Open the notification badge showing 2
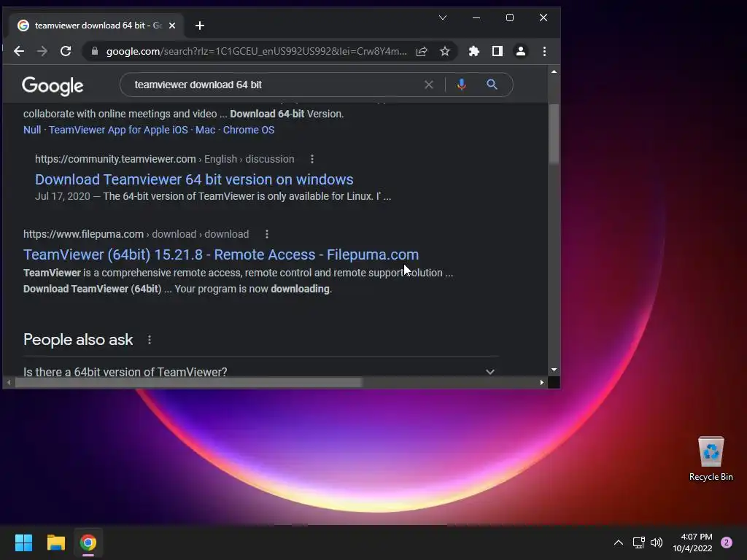The height and width of the screenshot is (560, 747). [x=727, y=542]
